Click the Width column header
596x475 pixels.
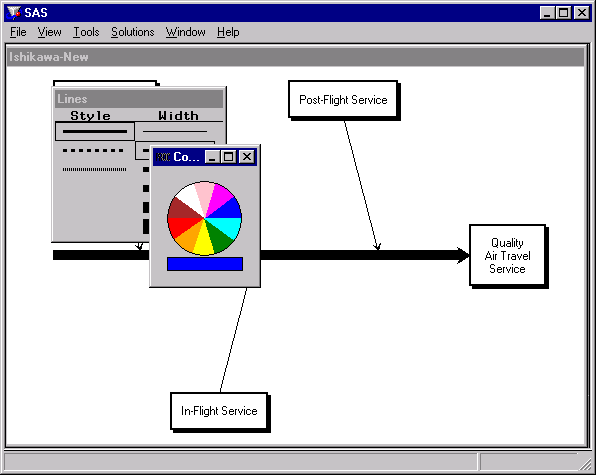[x=178, y=116]
